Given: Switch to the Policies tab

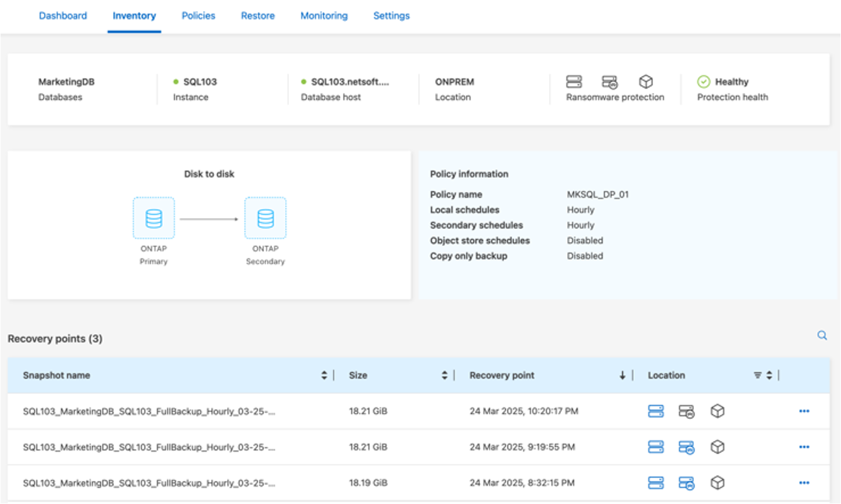Looking at the screenshot, I should [198, 16].
